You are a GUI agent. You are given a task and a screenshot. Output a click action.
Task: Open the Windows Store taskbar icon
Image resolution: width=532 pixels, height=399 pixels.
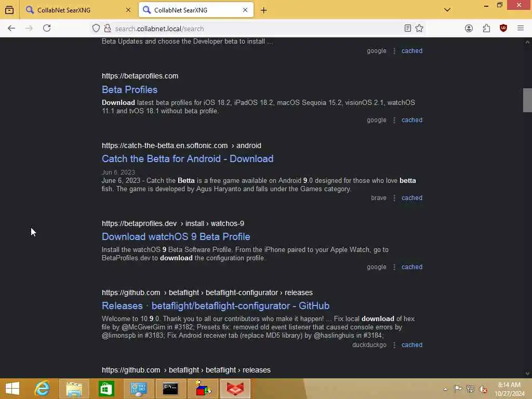(106, 389)
